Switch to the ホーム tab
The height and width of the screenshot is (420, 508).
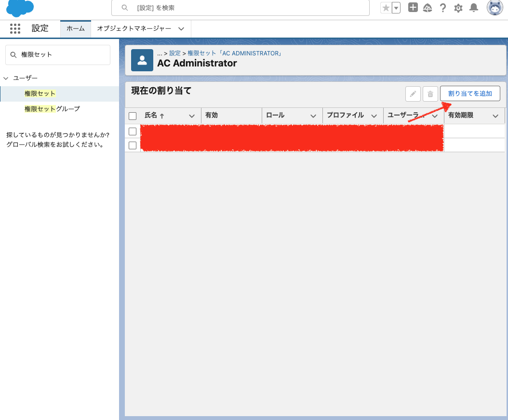click(x=76, y=28)
